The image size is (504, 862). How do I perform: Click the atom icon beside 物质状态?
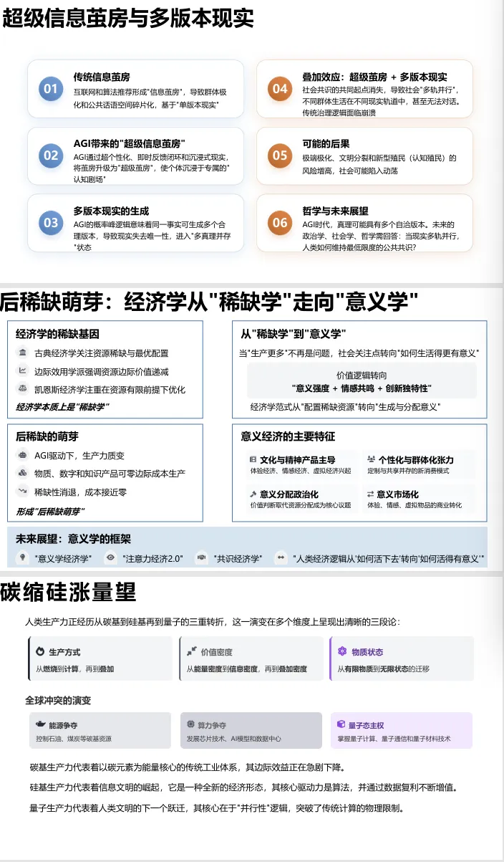342,651
